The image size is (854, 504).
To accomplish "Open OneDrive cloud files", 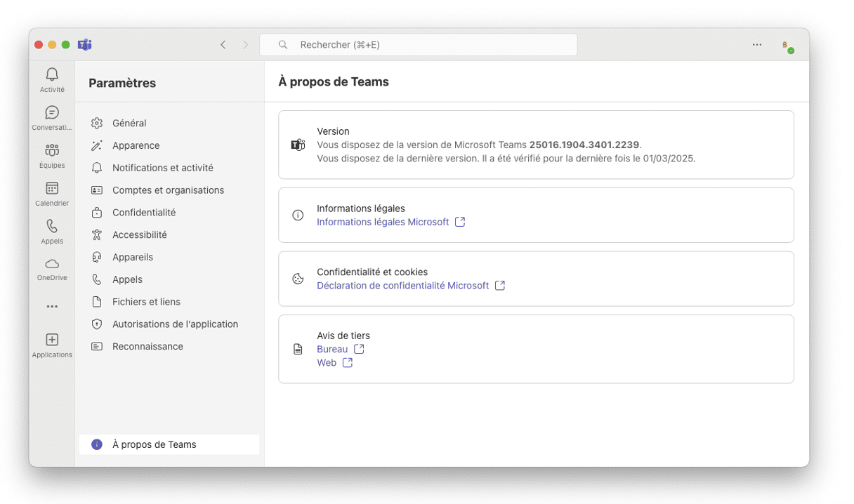I will 52,270.
